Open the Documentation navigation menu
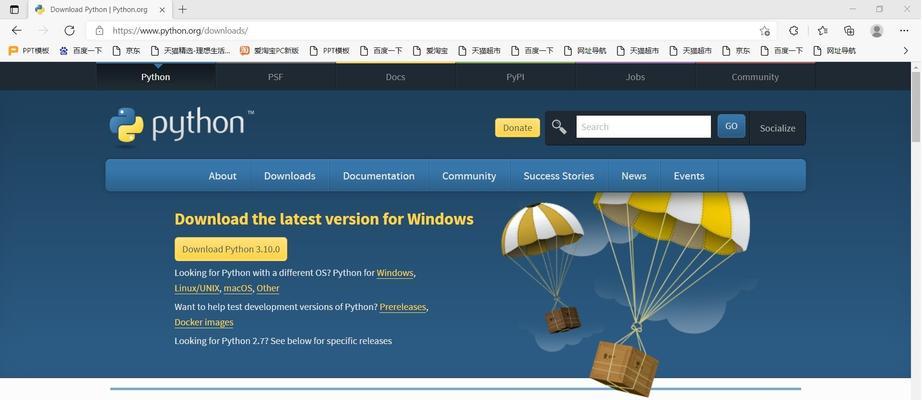This screenshot has width=922, height=400. (x=379, y=176)
